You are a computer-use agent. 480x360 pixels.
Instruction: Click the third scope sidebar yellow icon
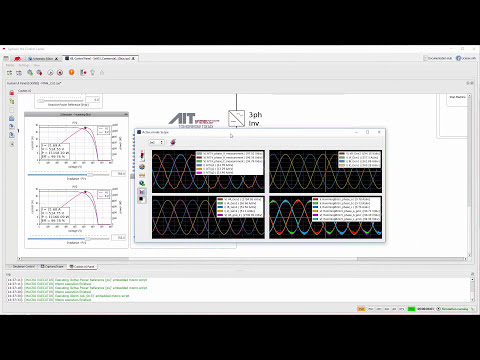point(142,175)
